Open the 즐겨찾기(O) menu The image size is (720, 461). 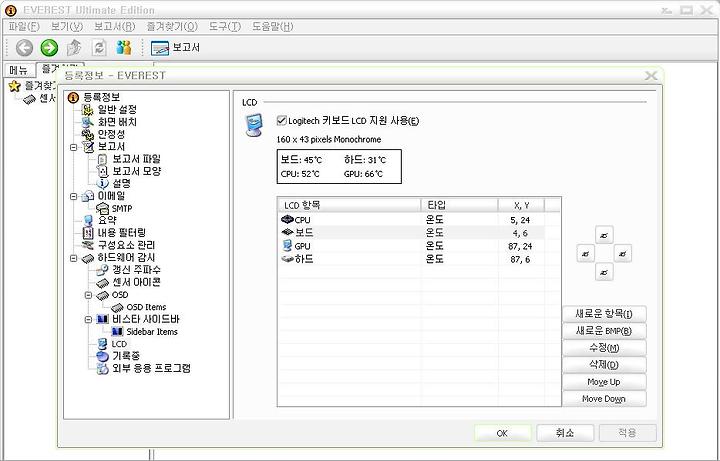pos(172,27)
